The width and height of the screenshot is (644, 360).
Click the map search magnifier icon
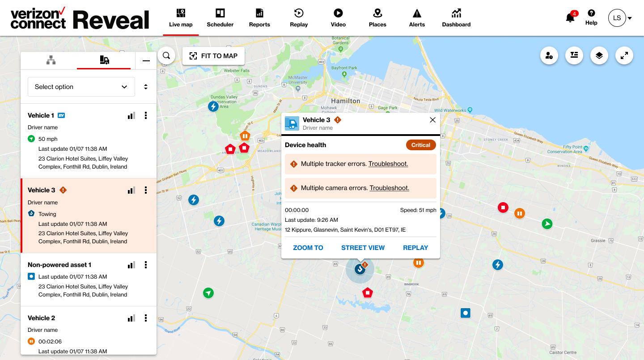coord(166,56)
